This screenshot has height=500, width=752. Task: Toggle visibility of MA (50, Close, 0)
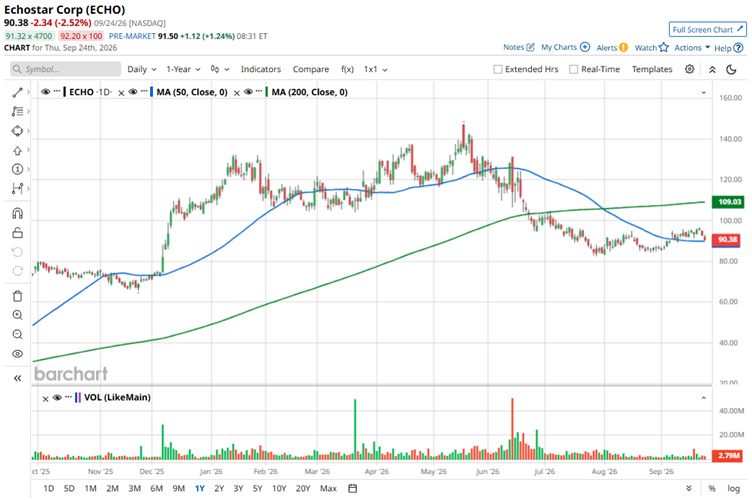click(x=133, y=92)
